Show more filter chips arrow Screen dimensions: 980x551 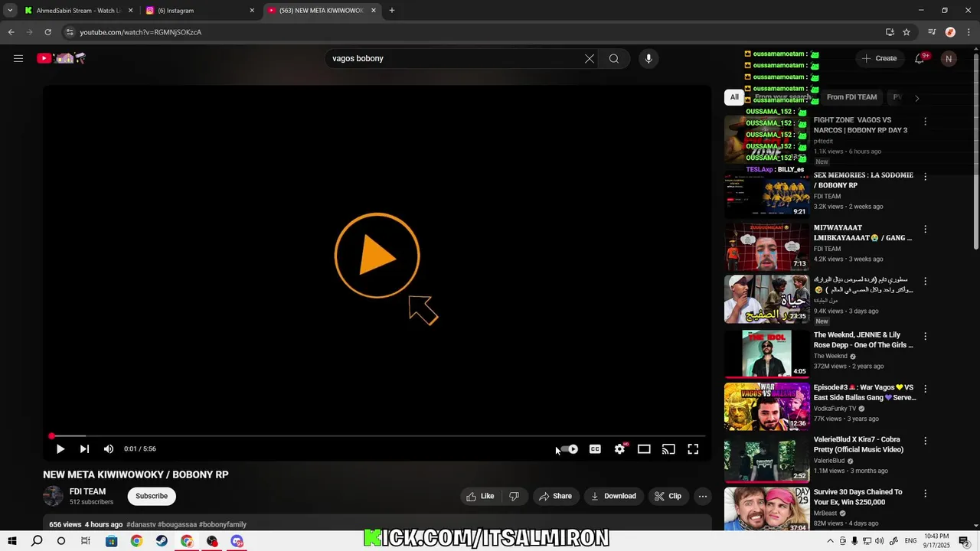[916, 98]
